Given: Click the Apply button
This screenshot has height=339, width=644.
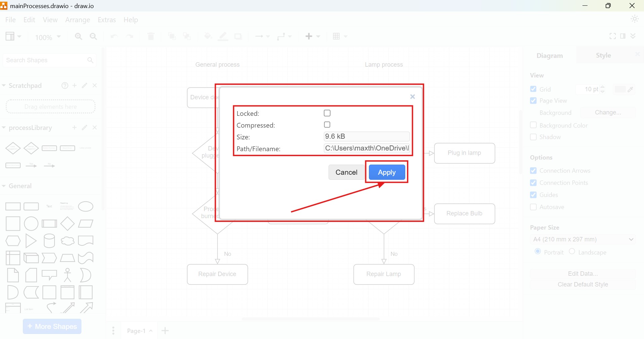Looking at the screenshot, I should tap(386, 172).
